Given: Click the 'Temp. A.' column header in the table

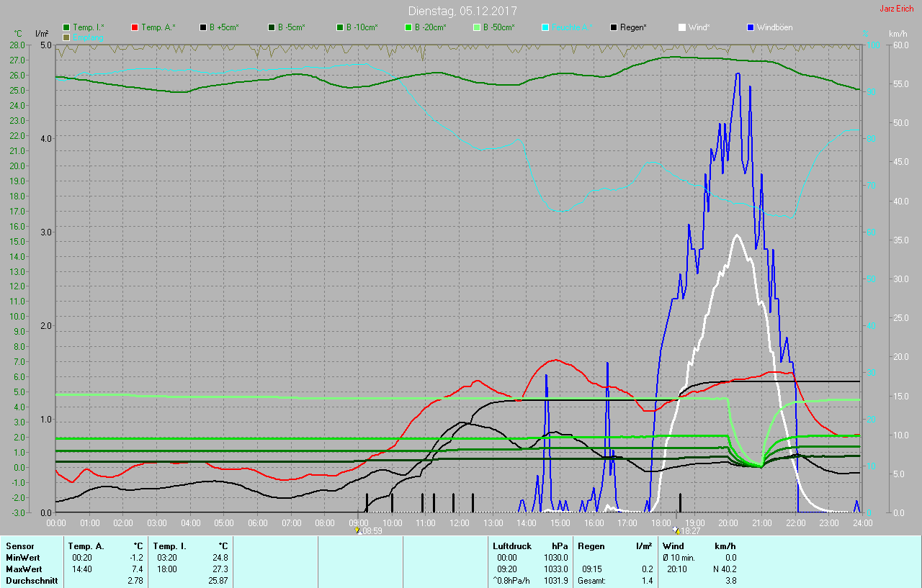Looking at the screenshot, I should (86, 546).
